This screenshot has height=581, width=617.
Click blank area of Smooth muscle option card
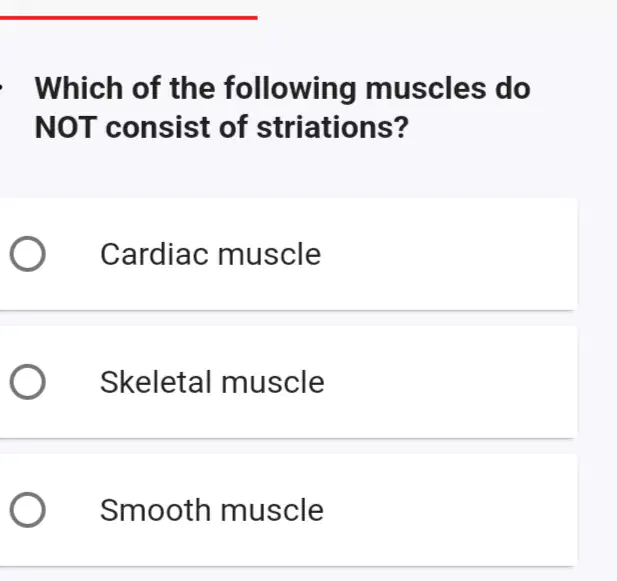point(449,510)
